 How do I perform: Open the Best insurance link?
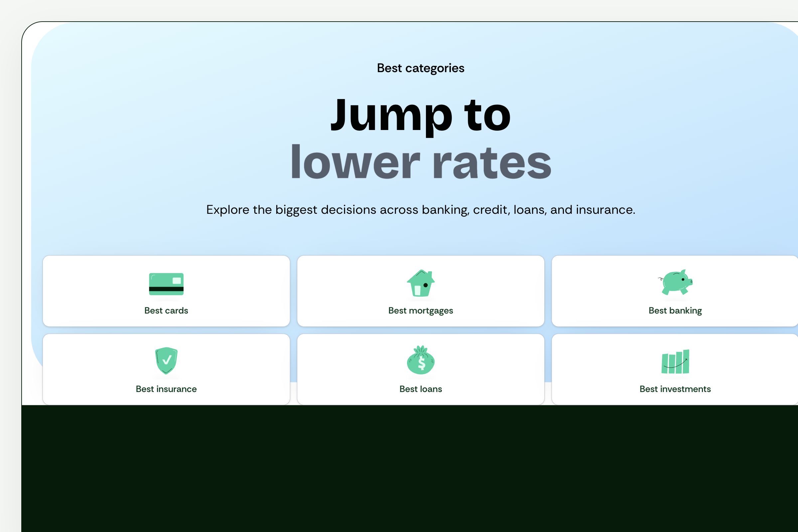[166, 369]
